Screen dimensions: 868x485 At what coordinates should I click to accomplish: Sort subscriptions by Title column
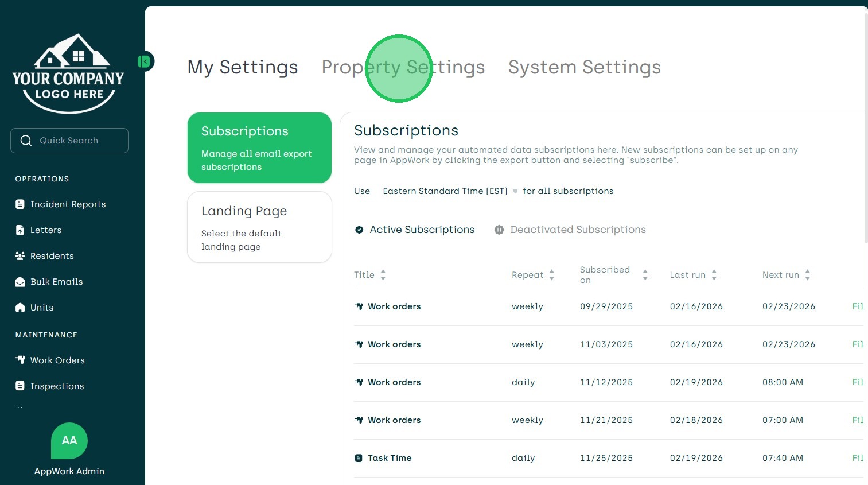coord(383,275)
